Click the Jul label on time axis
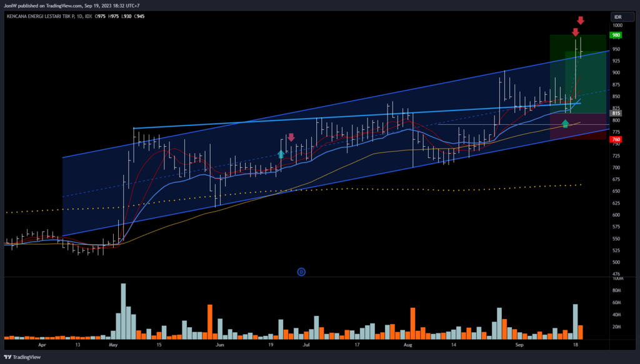The width and height of the screenshot is (640, 364). click(306, 344)
